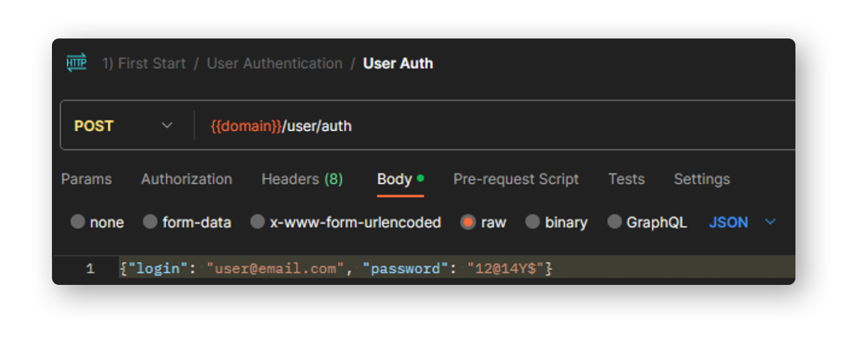This screenshot has width=868, height=349.
Task: Open the Tests tab
Action: pos(626,179)
